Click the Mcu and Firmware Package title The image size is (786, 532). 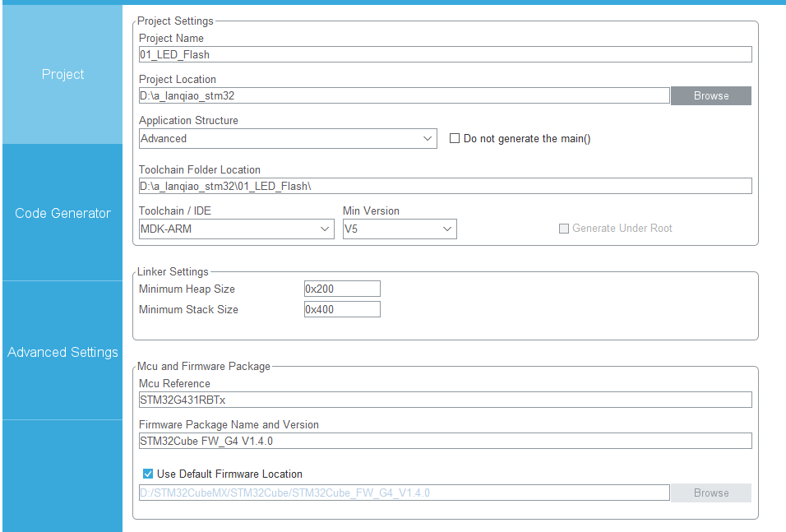(204, 367)
